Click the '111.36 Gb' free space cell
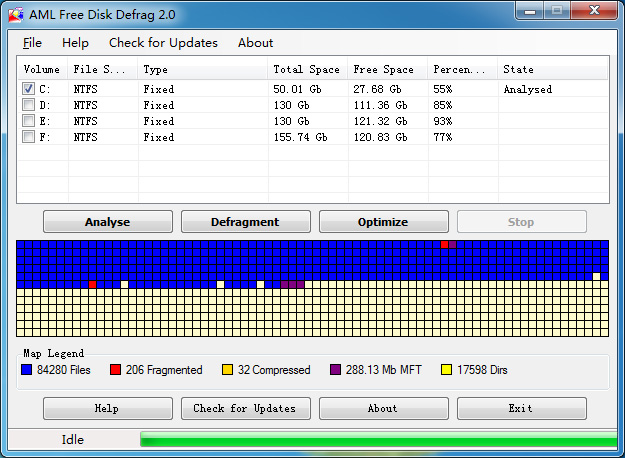625x458 pixels. (x=380, y=105)
